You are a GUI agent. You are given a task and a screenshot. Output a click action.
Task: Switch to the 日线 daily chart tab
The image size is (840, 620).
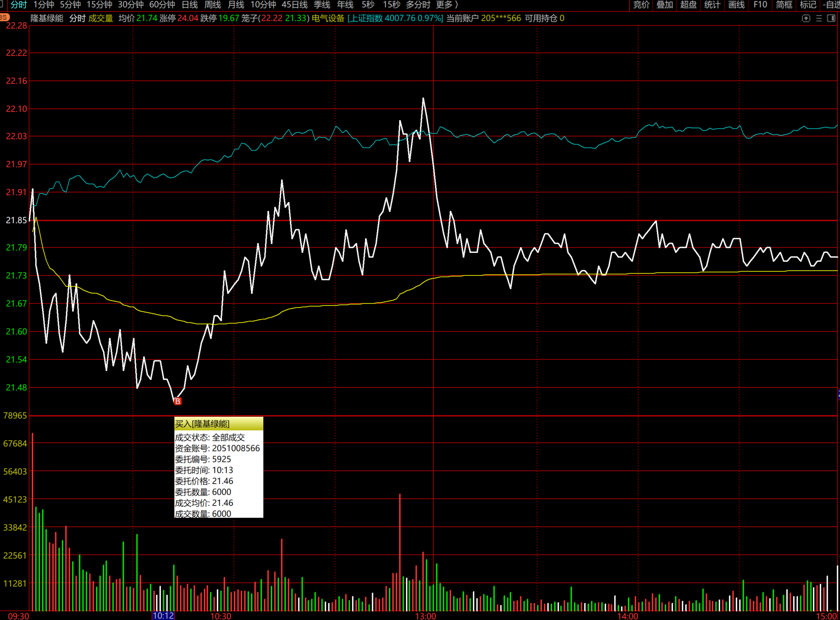[190, 5]
